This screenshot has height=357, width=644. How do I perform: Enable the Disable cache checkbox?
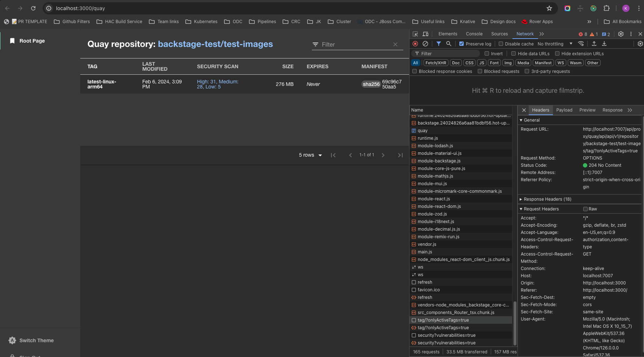pyautogui.click(x=501, y=44)
